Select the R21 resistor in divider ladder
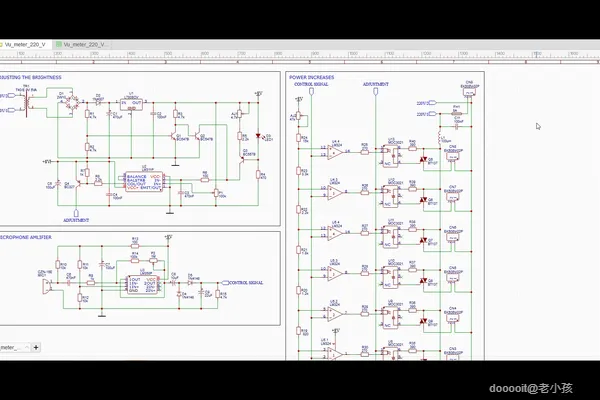 click(298, 250)
